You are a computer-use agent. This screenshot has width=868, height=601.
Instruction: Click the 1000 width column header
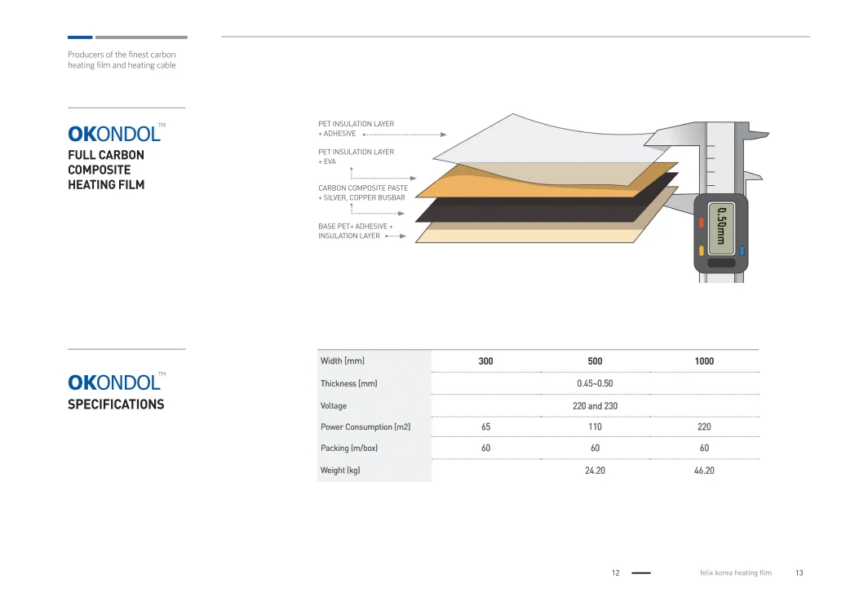704,360
